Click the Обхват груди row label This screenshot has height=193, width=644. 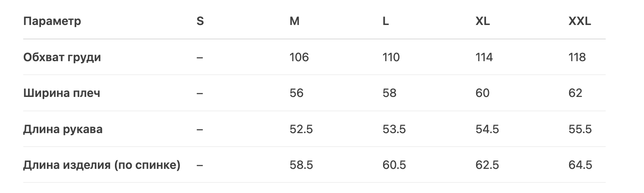click(62, 57)
